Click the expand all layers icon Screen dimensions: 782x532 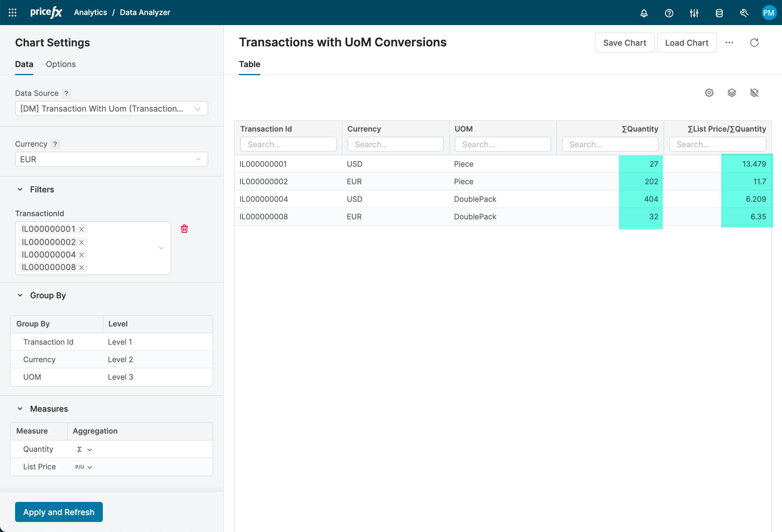tap(732, 93)
